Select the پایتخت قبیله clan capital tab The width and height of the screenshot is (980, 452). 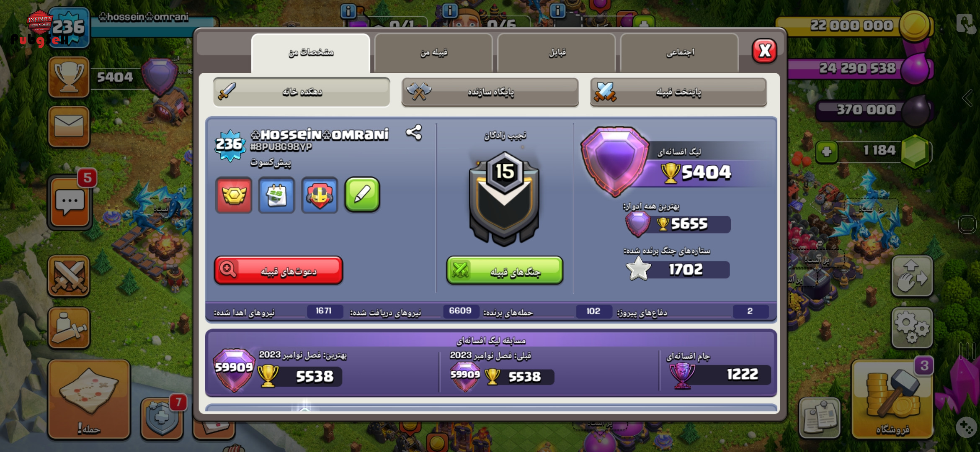click(x=678, y=92)
